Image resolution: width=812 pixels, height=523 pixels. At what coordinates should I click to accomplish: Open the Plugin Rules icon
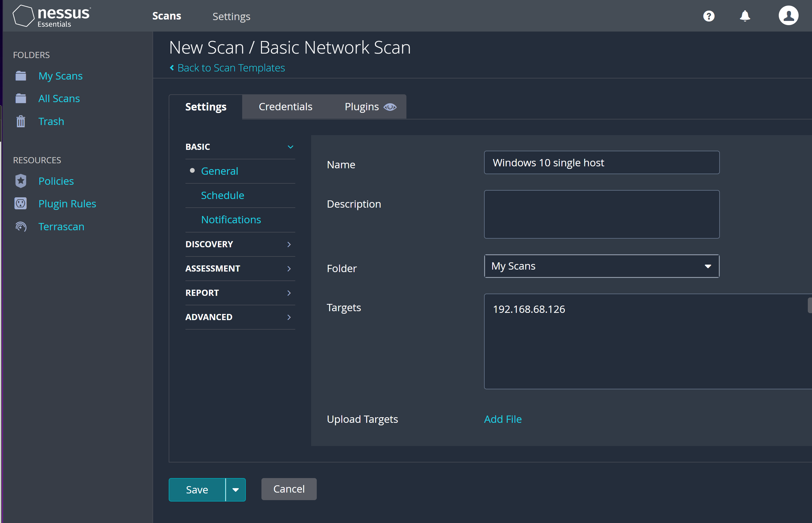pyautogui.click(x=21, y=203)
